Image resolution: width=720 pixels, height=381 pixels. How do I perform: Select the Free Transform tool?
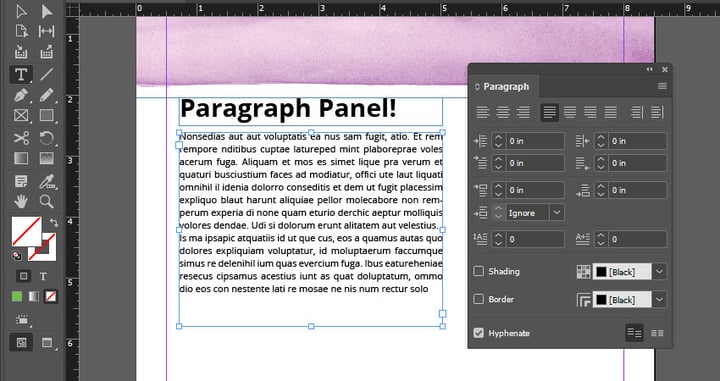click(x=46, y=138)
